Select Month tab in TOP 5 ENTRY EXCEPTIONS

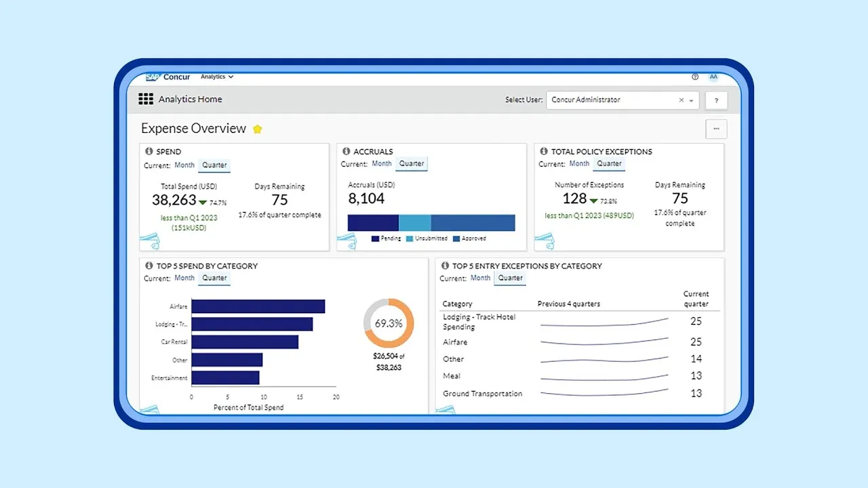coord(480,278)
